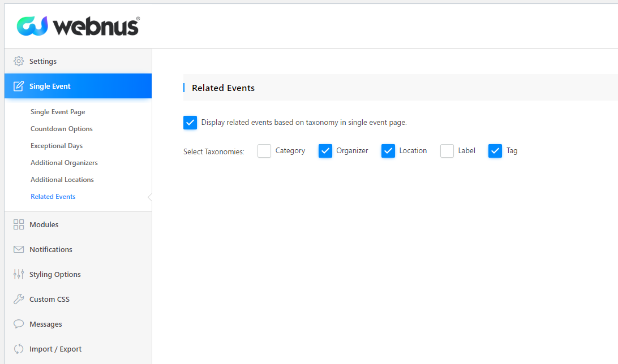618x364 pixels.
Task: Open Exceptional Days submenu link
Action: click(57, 146)
